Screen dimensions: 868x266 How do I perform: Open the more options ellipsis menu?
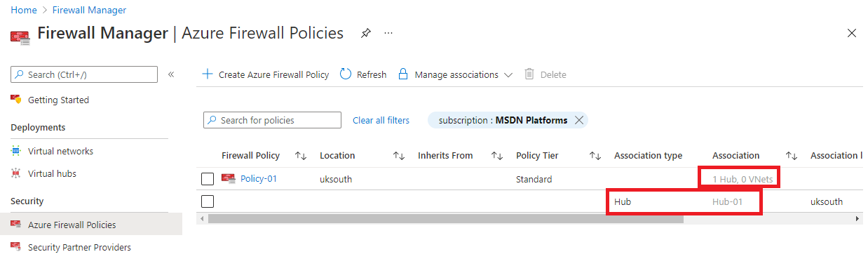(388, 33)
